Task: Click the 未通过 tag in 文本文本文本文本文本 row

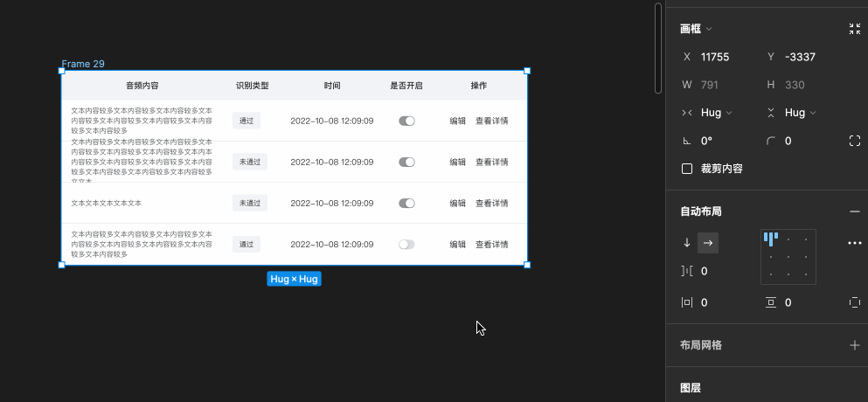Action: 250,204
